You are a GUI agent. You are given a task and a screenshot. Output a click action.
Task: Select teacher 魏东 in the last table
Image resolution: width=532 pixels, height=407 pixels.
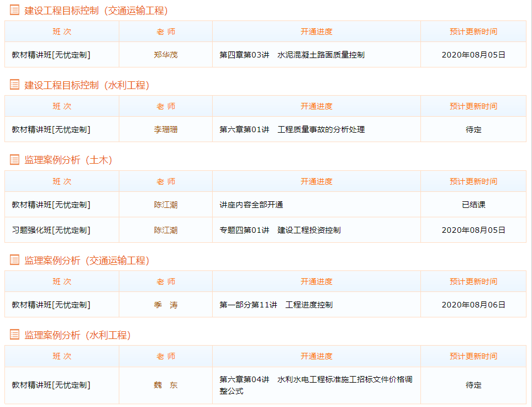point(166,385)
